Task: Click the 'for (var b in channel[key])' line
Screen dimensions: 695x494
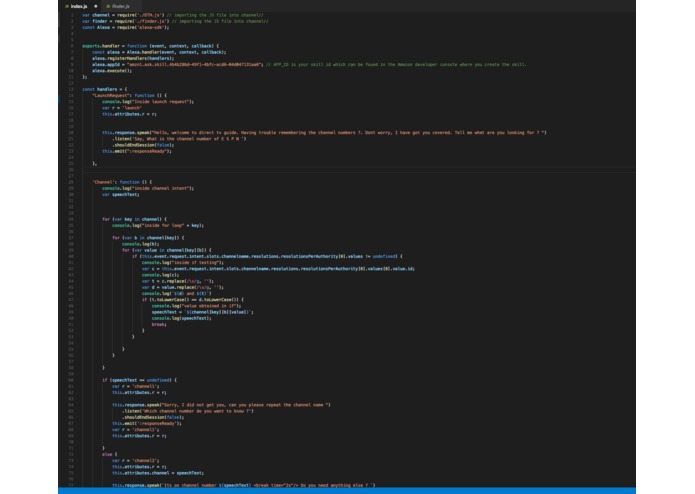Action: pos(148,238)
